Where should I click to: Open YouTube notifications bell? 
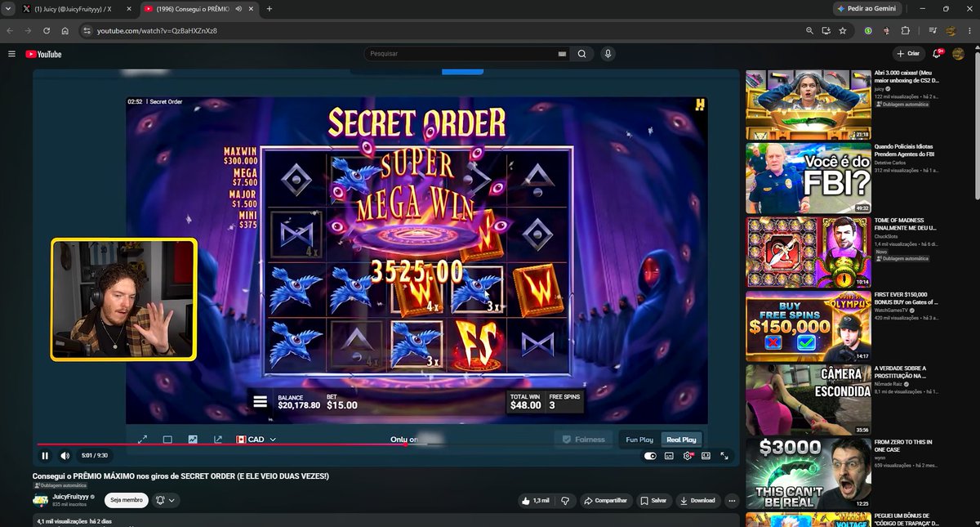(x=938, y=54)
